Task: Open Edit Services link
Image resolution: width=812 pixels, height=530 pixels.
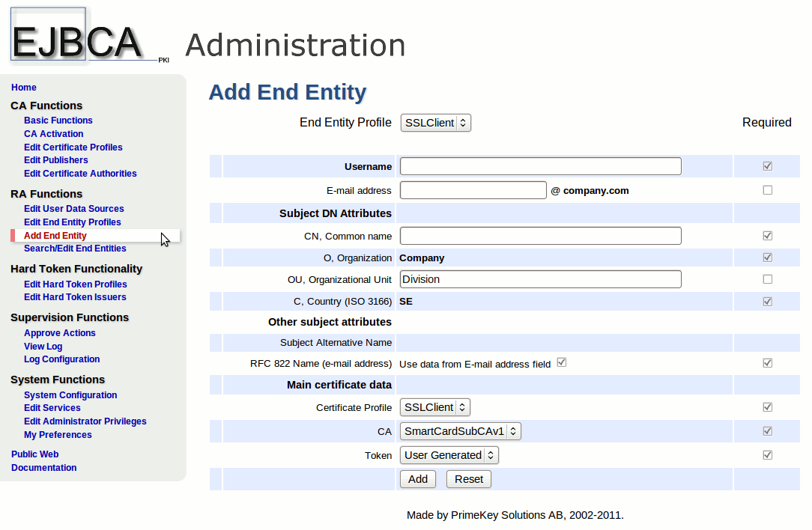Action: point(52,408)
